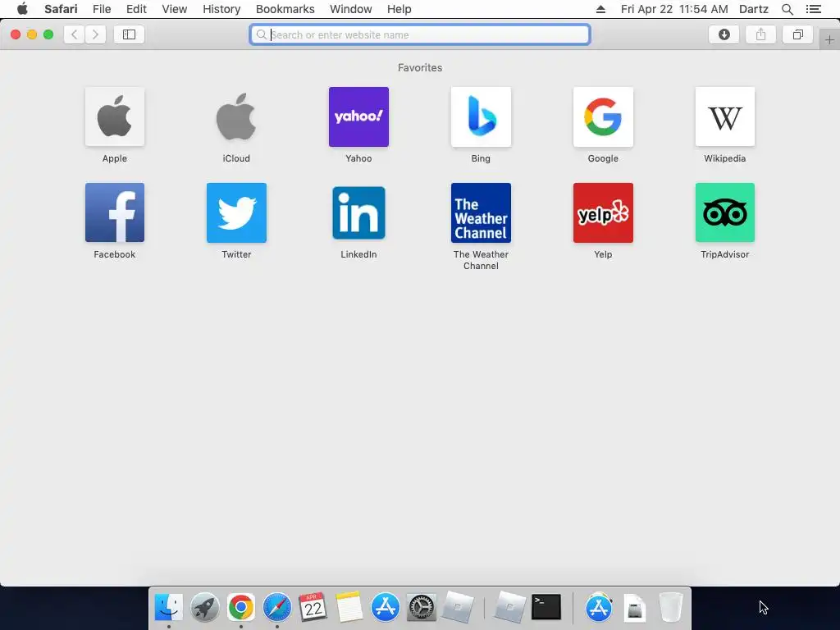Open the Apple favorite tile
This screenshot has width=840, height=630.
tap(115, 116)
